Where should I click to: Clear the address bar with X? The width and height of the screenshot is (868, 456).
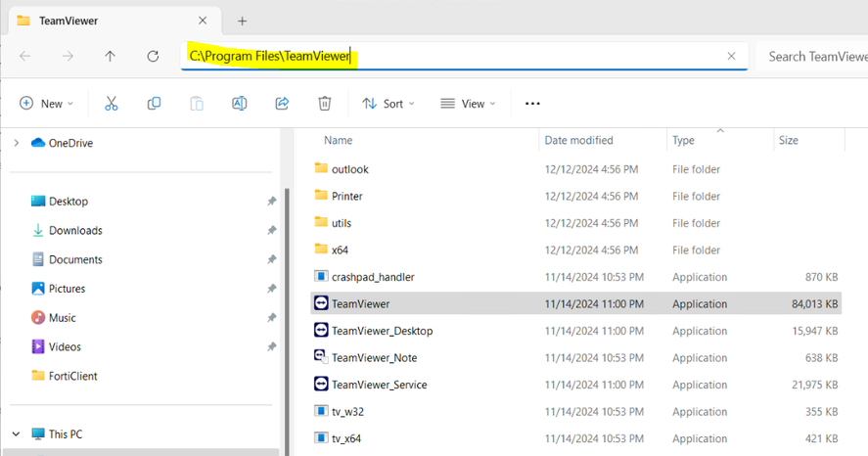pos(731,57)
